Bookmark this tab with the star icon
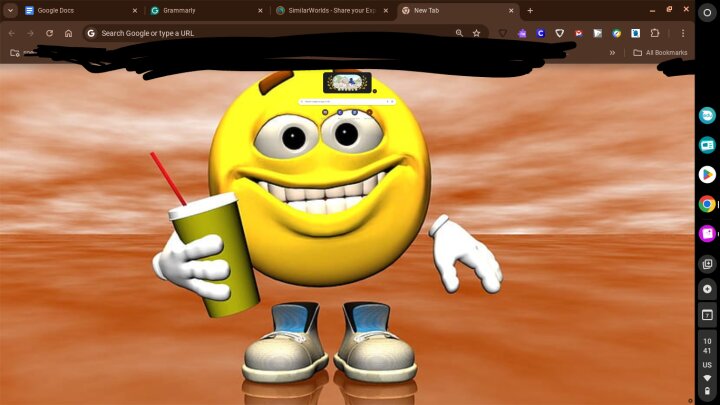The image size is (720, 405). click(x=476, y=33)
